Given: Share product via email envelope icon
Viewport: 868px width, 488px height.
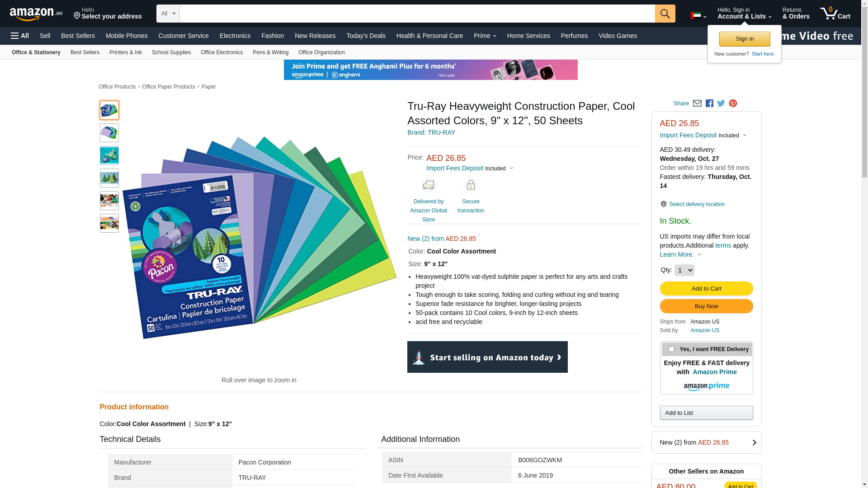Looking at the screenshot, I should (697, 103).
